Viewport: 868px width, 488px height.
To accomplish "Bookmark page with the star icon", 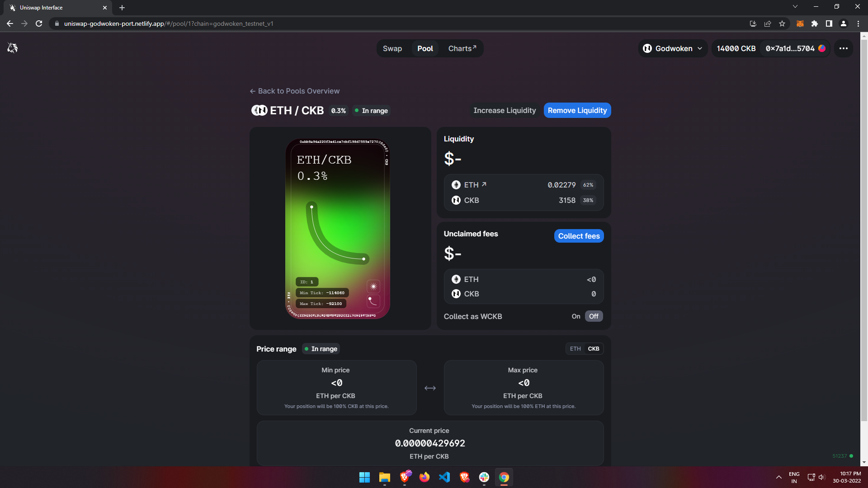I will click(x=782, y=23).
